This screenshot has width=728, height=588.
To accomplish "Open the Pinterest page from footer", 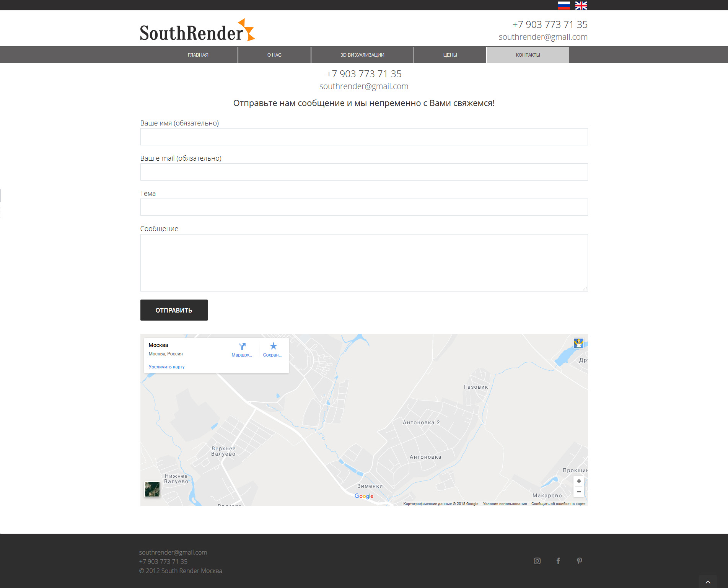I will tap(579, 561).
